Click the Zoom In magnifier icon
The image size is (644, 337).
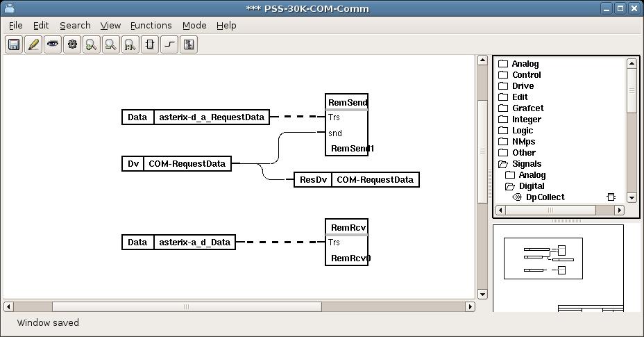click(91, 44)
